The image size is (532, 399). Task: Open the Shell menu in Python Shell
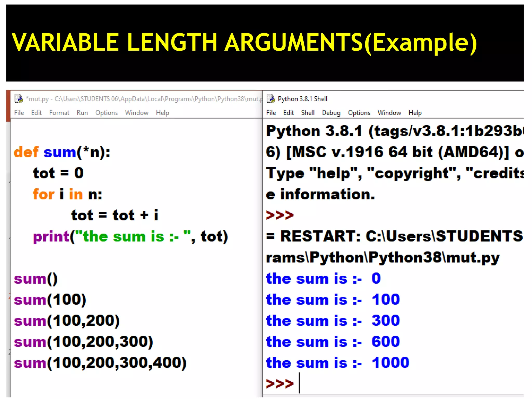tap(308, 113)
